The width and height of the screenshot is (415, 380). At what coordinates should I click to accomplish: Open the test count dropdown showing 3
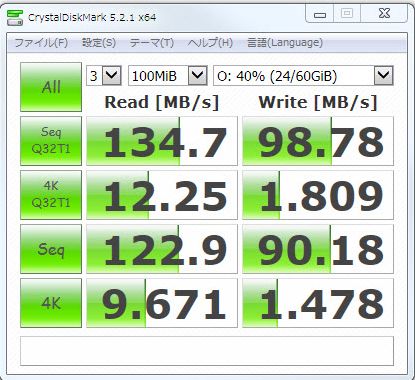(104, 76)
